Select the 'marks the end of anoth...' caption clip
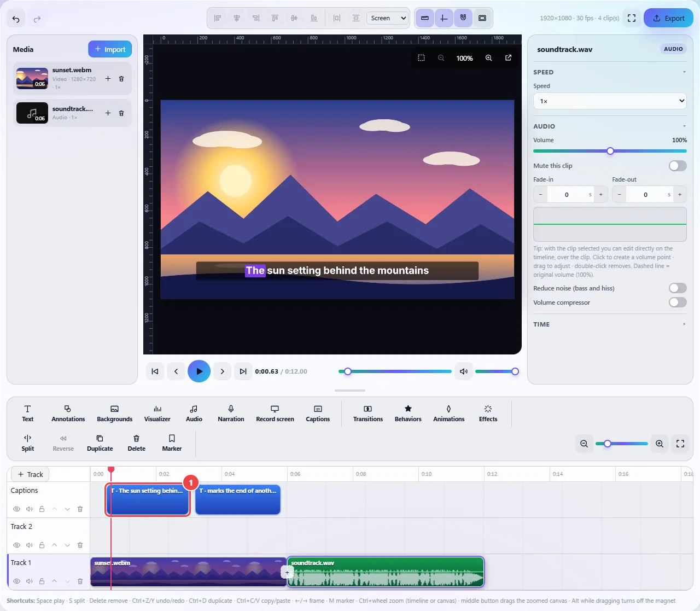Screen dimensions: 700x611 [x=238, y=499]
